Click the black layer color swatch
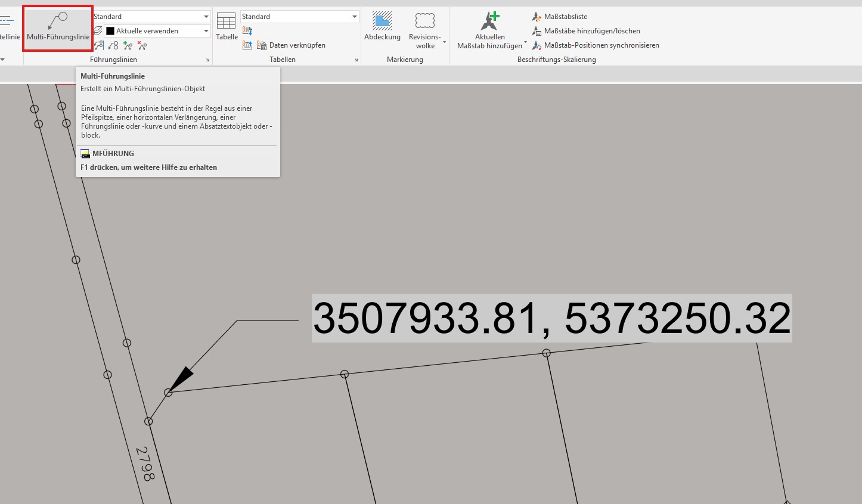Image resolution: width=862 pixels, height=504 pixels. [110, 31]
